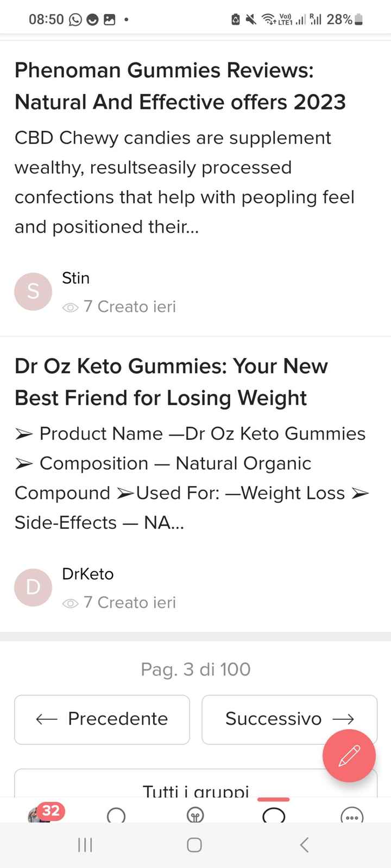Screen dimensions: 391x868
Task: Open the Phenoman Gummies Reviews post
Action: pos(180,86)
